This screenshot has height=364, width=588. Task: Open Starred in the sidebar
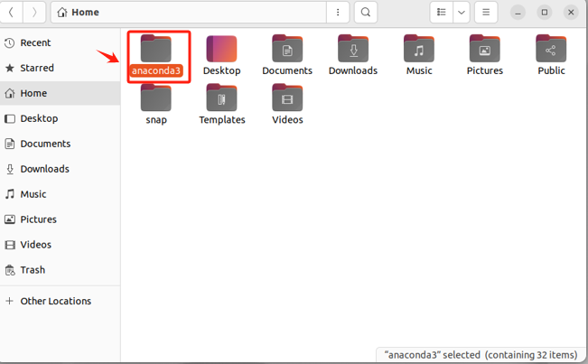60,68
